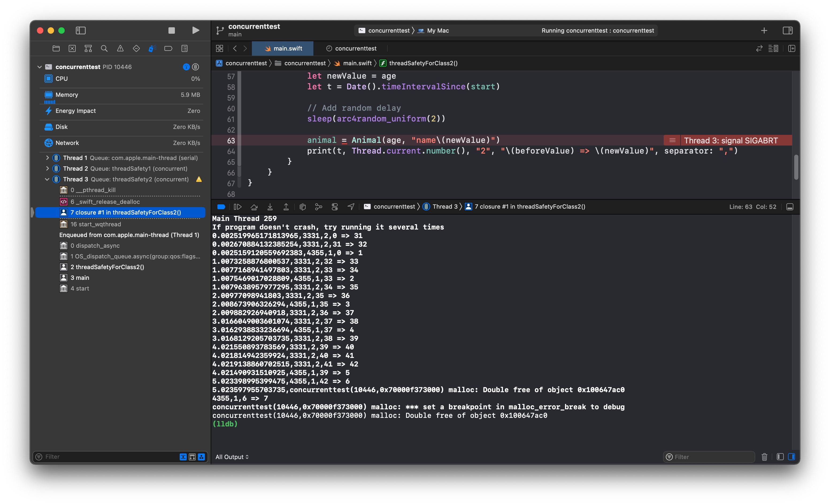Toggle the right inspector panel
This screenshot has height=504, width=830.
pos(787,30)
